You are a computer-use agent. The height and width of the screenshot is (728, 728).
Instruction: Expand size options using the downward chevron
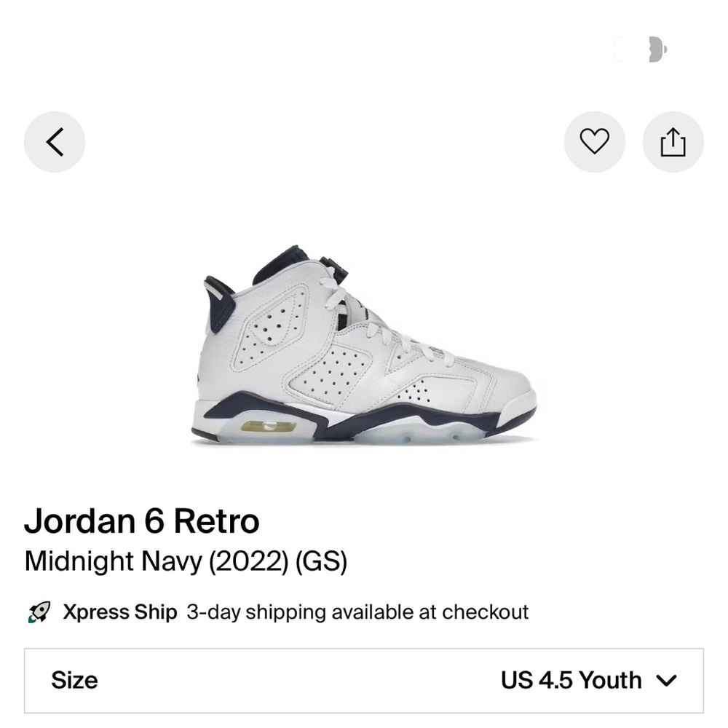pos(666,681)
